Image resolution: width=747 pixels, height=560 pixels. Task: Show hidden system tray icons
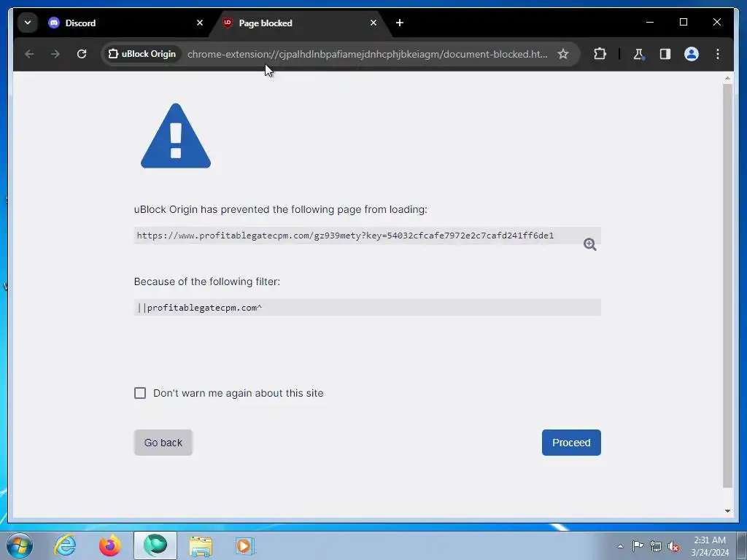coord(620,546)
